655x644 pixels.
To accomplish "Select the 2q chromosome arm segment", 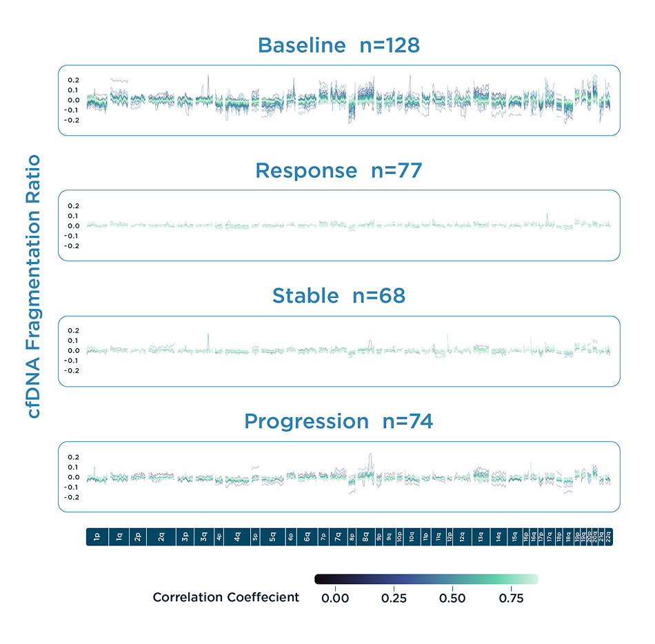I will point(161,537).
